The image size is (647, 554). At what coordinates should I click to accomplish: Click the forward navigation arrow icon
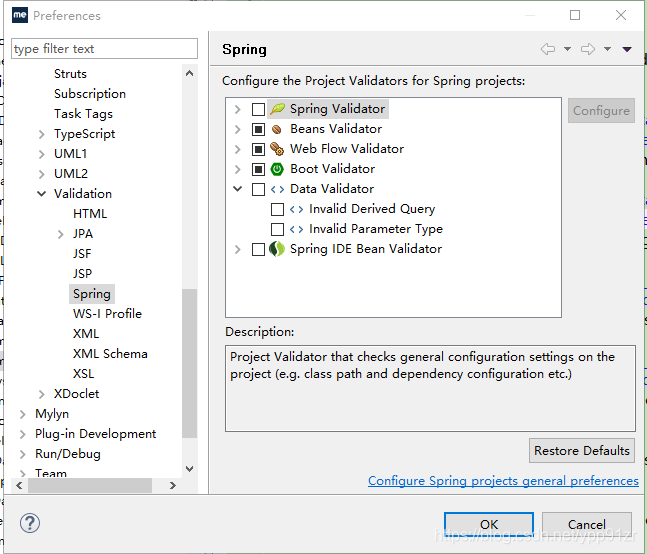[588, 49]
